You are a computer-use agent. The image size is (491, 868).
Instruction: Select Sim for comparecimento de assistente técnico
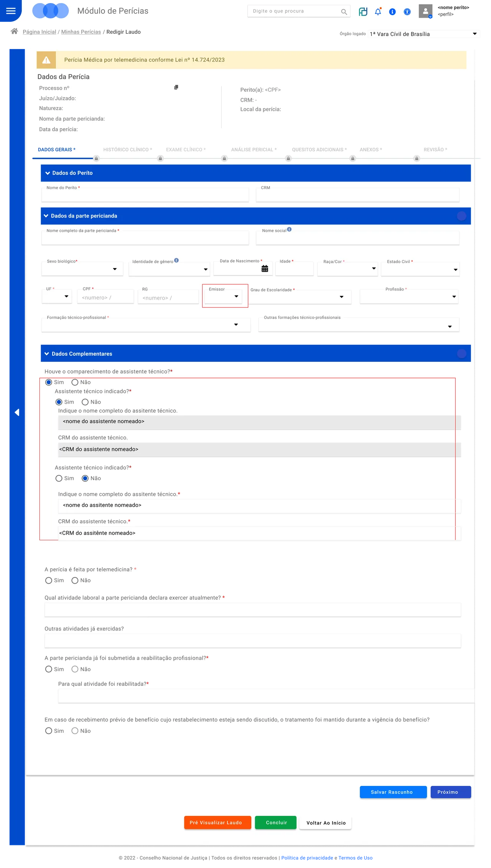point(49,382)
